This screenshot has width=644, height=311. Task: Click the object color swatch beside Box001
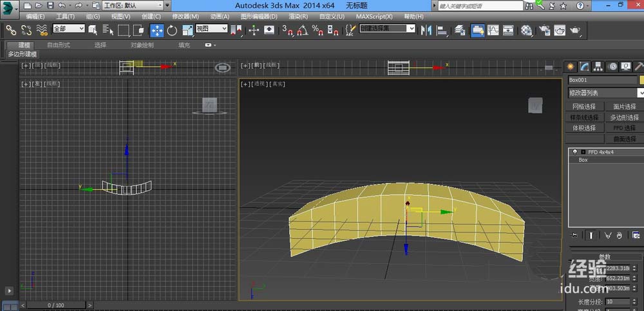[x=641, y=80]
